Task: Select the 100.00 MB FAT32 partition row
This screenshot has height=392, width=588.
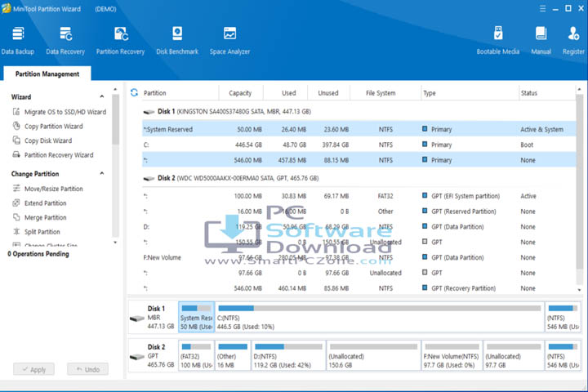Action: pyautogui.click(x=359, y=196)
